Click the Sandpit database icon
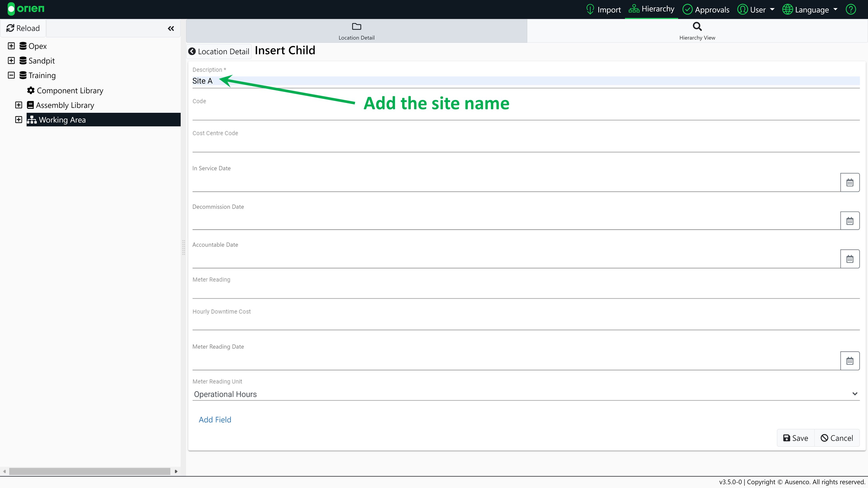Image resolution: width=868 pixels, height=488 pixels. (23, 61)
